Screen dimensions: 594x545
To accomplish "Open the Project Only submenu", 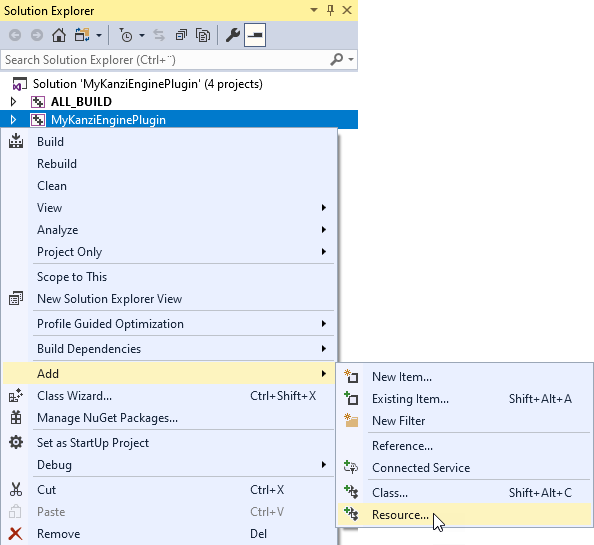I will [169, 251].
